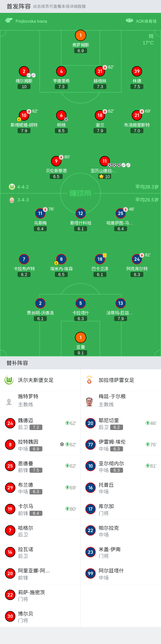Tap the AOK体育场 stadium icon
This screenshot has width=161, height=644.
129,20
